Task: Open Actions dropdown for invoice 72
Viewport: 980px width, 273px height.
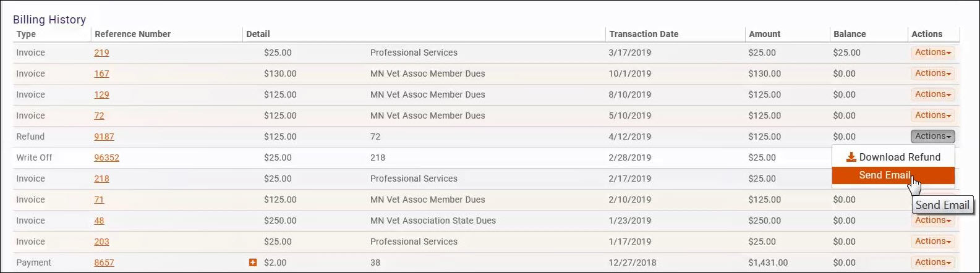Action: pyautogui.click(x=932, y=115)
